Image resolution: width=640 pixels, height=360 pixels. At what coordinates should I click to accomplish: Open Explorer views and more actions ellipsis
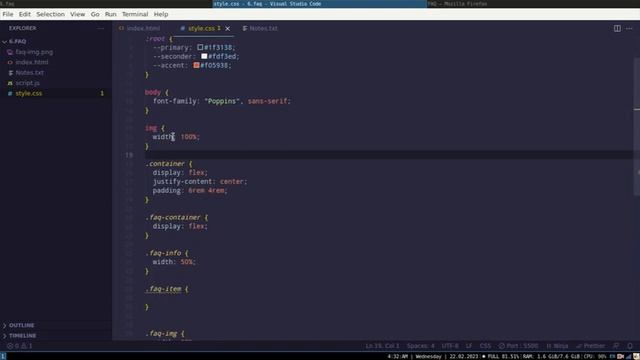point(100,28)
